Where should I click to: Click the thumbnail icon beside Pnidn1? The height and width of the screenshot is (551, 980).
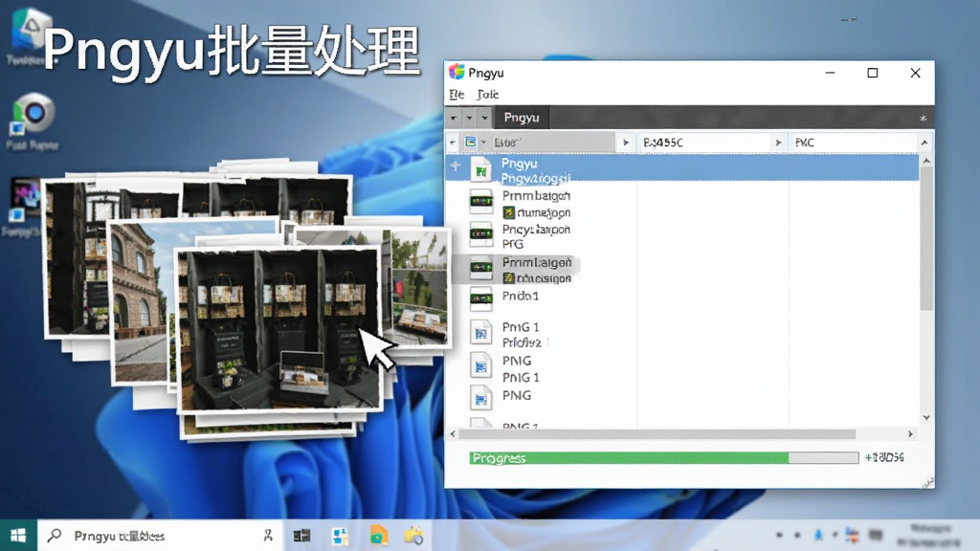click(x=481, y=299)
